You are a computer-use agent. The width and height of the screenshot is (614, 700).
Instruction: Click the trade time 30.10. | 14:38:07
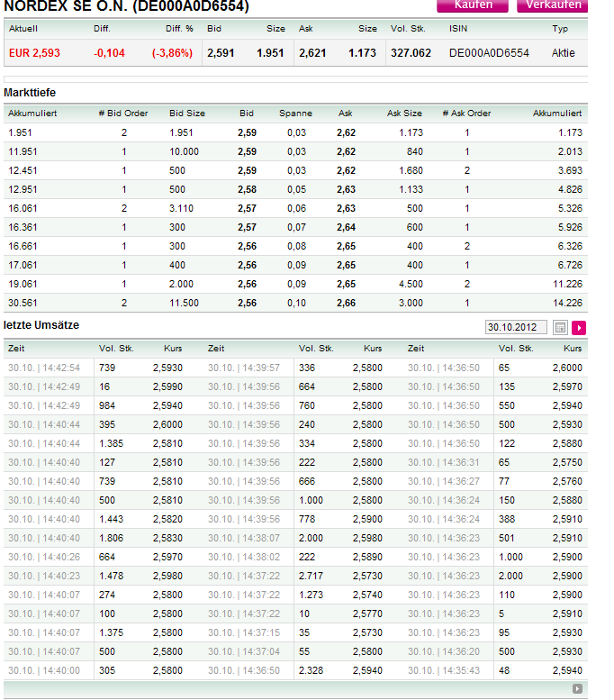click(244, 538)
